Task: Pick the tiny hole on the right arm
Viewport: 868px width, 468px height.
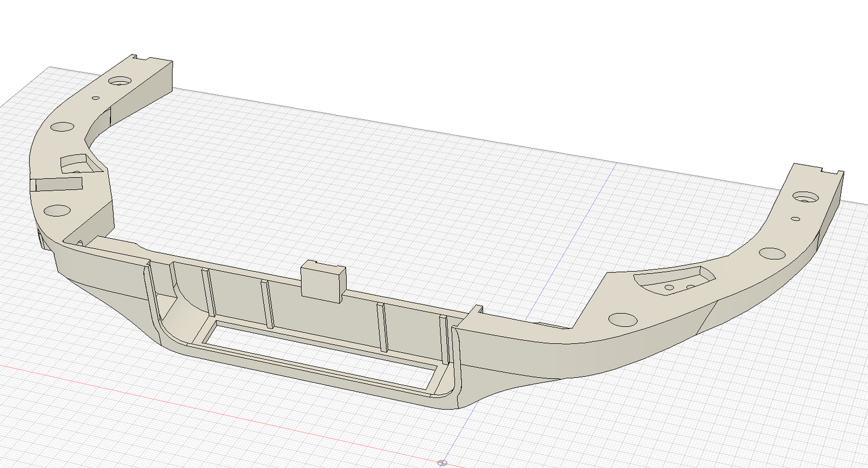Action: [796, 219]
